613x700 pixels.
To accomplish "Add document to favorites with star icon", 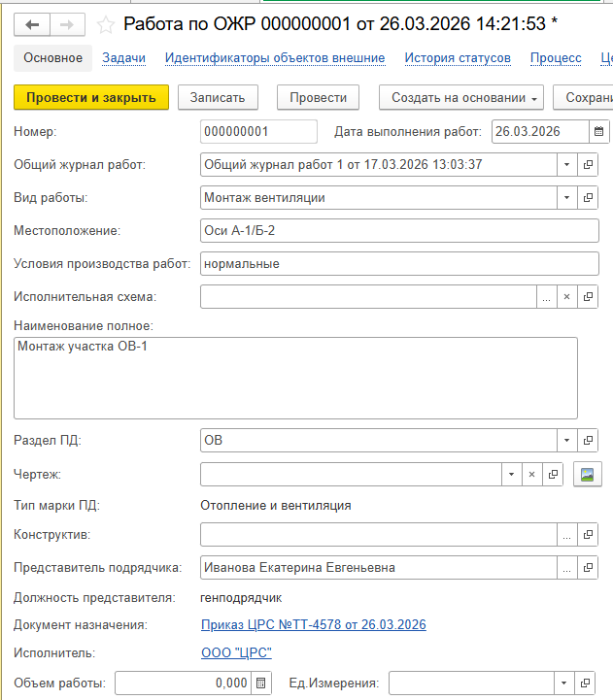I will (106, 24).
